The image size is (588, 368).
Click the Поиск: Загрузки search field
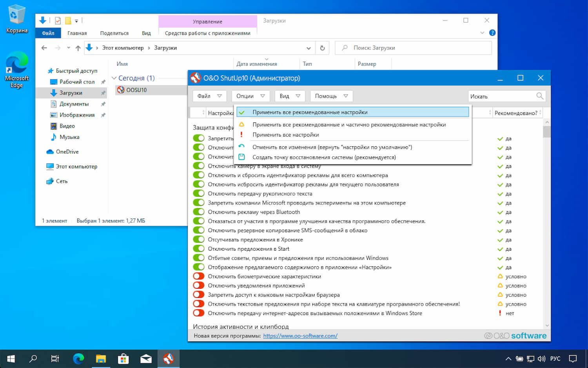[412, 47]
